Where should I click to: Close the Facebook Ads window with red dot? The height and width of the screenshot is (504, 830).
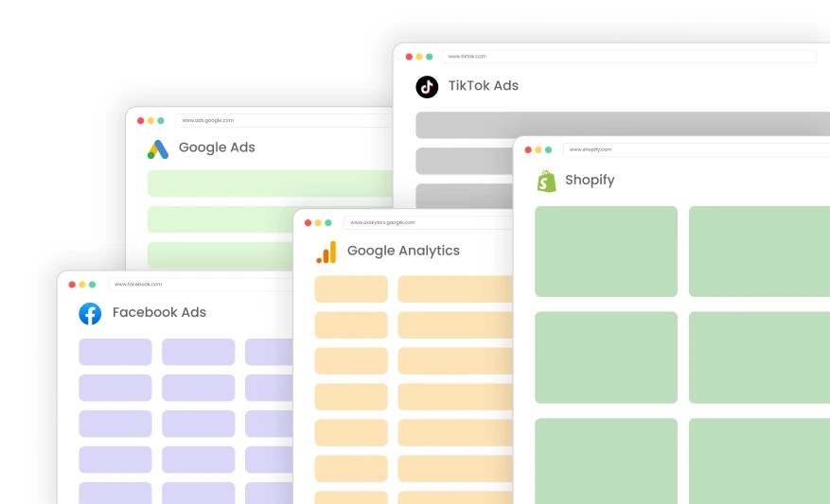tap(72, 285)
